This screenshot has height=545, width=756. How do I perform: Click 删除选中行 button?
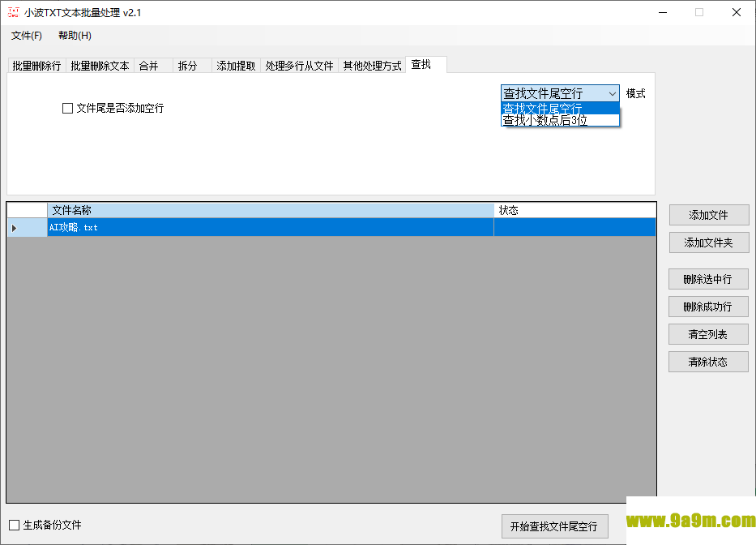708,279
